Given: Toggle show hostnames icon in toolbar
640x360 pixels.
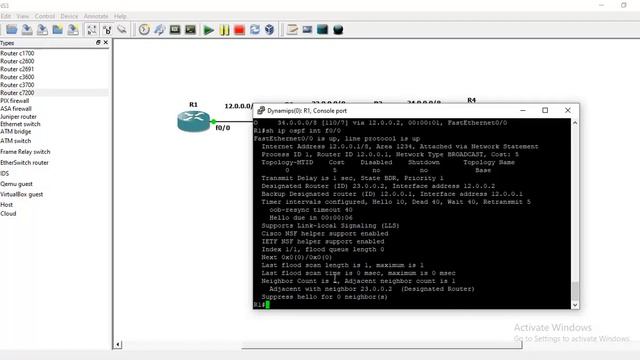Looking at the screenshot, I should click(x=107, y=29).
